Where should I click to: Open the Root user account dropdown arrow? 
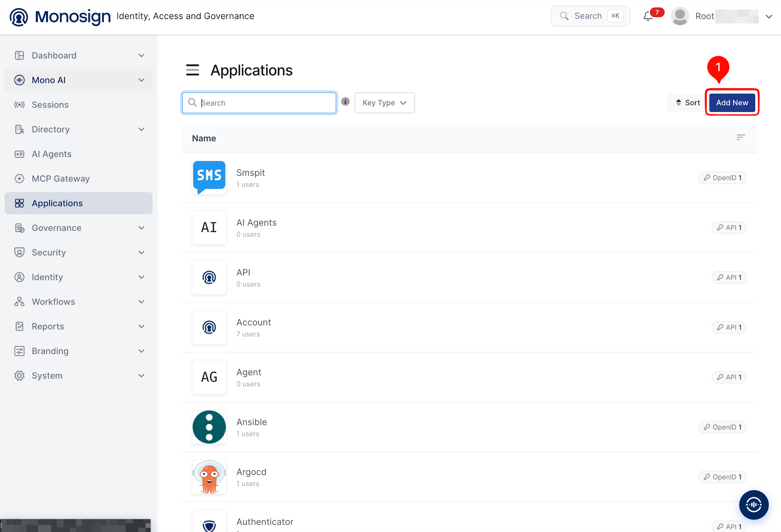coord(769,17)
